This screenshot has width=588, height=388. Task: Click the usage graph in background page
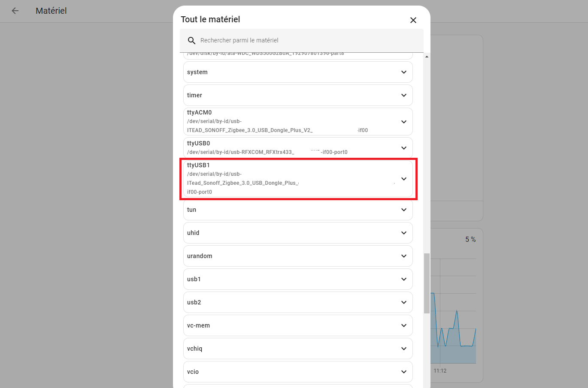click(453, 311)
